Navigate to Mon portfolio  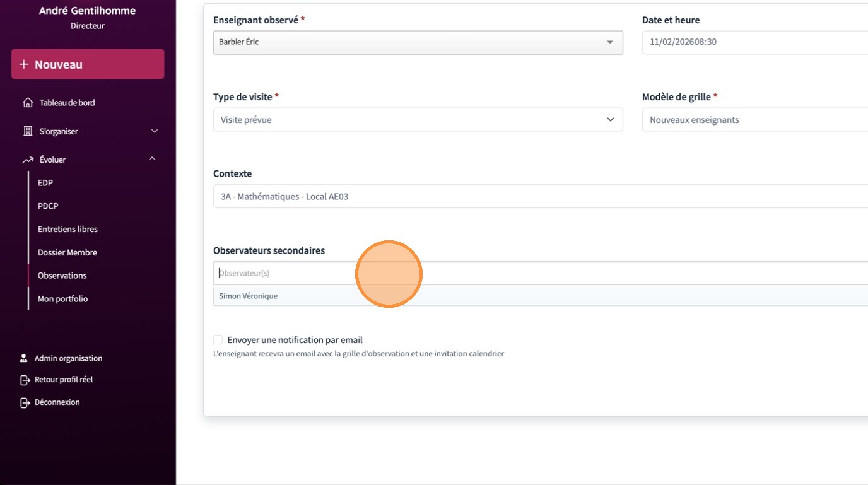(x=63, y=299)
